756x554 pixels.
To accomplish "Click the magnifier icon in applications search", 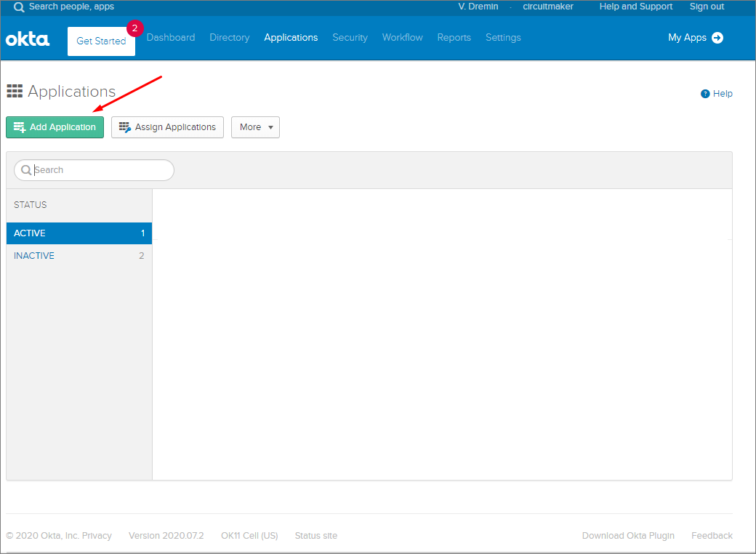I will pyautogui.click(x=26, y=170).
